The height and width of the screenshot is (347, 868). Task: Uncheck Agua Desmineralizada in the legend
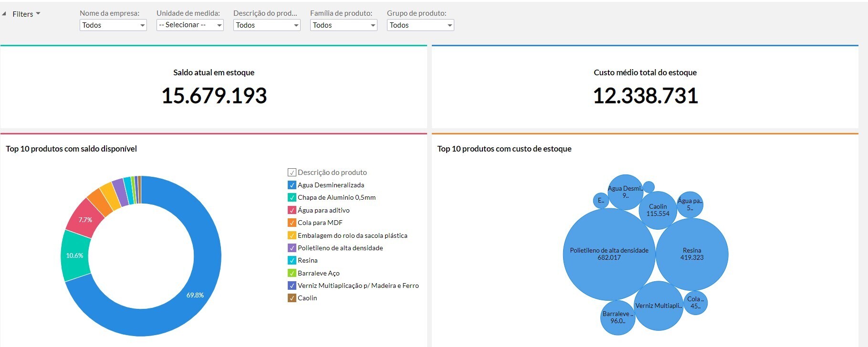pos(292,185)
